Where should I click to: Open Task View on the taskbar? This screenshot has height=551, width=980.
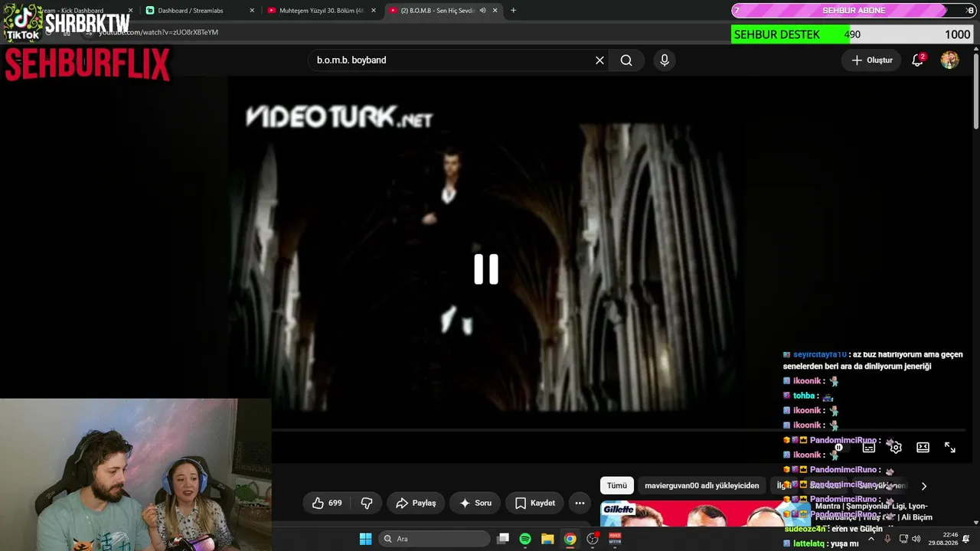503,539
